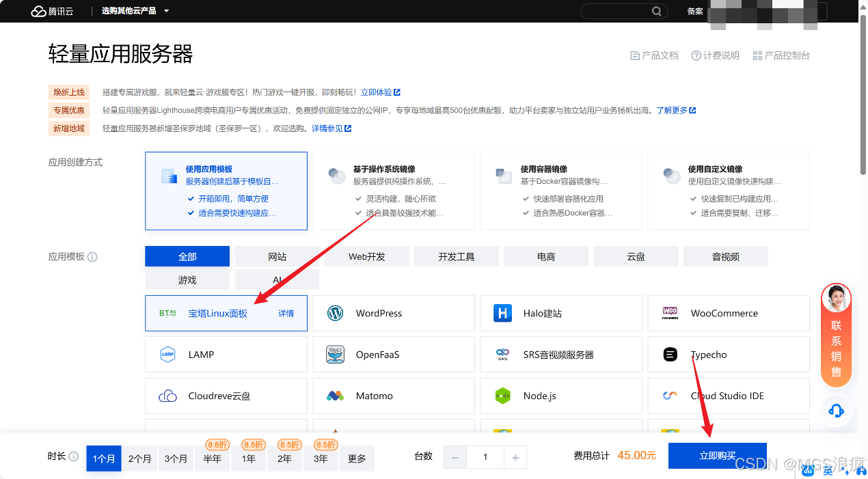Image resolution: width=868 pixels, height=479 pixels.
Task: Select 使用自定义镜像 creation method
Action: click(729, 191)
